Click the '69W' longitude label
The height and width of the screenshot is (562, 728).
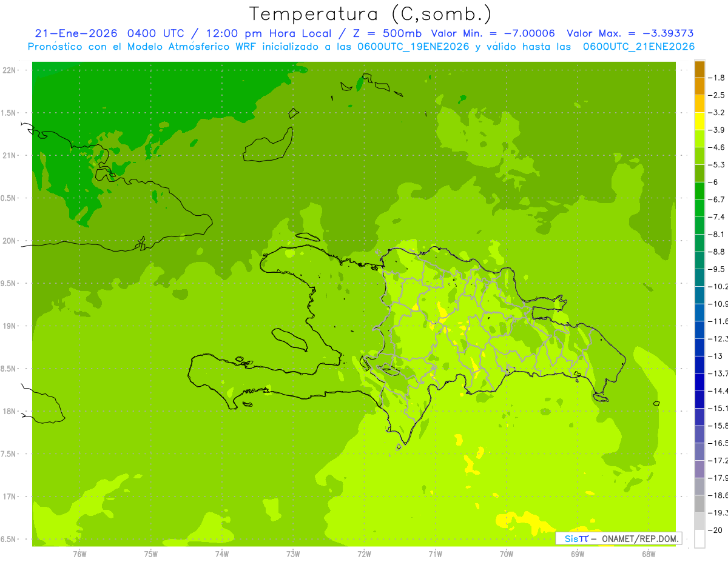pos(577,554)
